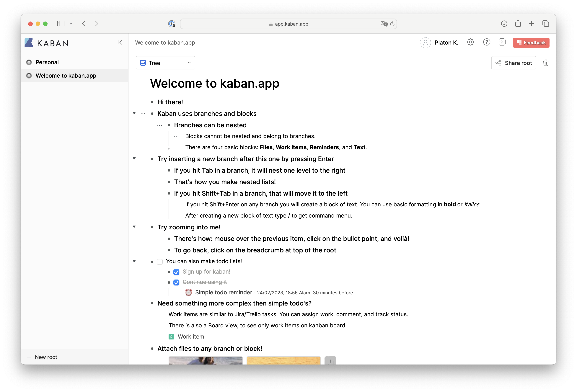577x392 pixels.
Task: Click the Welcome to kaban.app page title
Action: point(214,83)
